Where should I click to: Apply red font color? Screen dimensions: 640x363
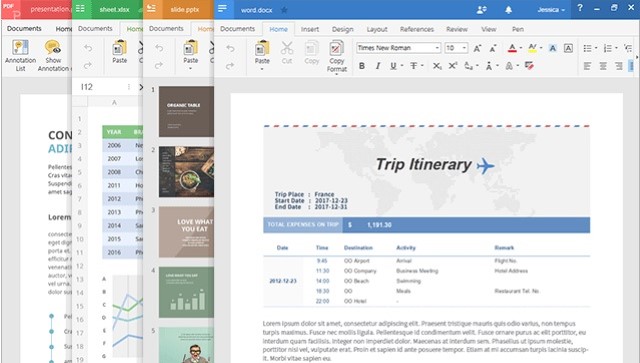(x=512, y=48)
